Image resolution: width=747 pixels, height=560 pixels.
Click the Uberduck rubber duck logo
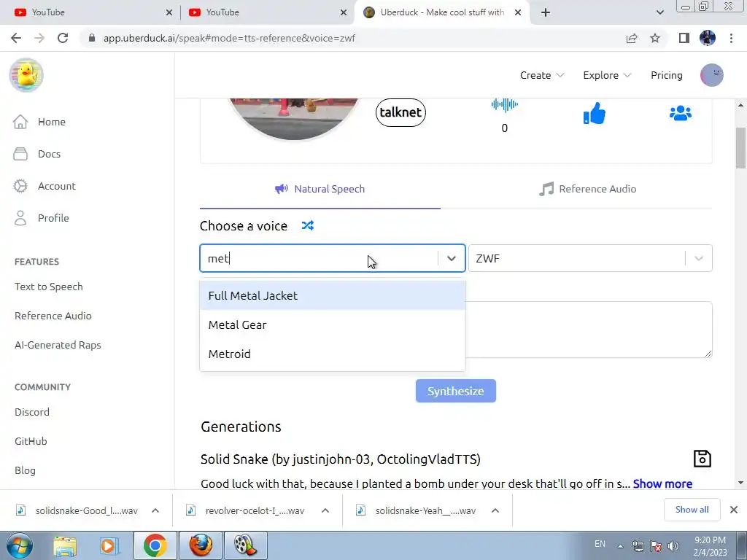tap(26, 75)
